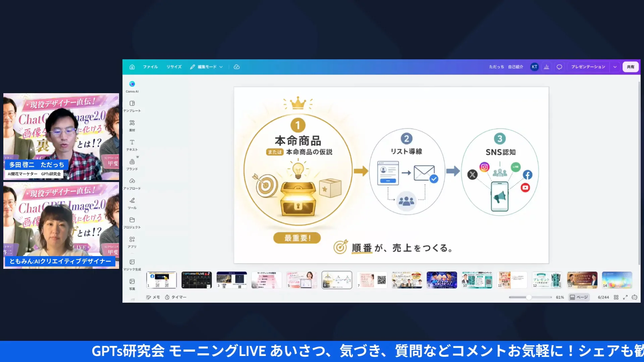Select slide thumbnail 11
644x362 pixels.
(x=512, y=280)
